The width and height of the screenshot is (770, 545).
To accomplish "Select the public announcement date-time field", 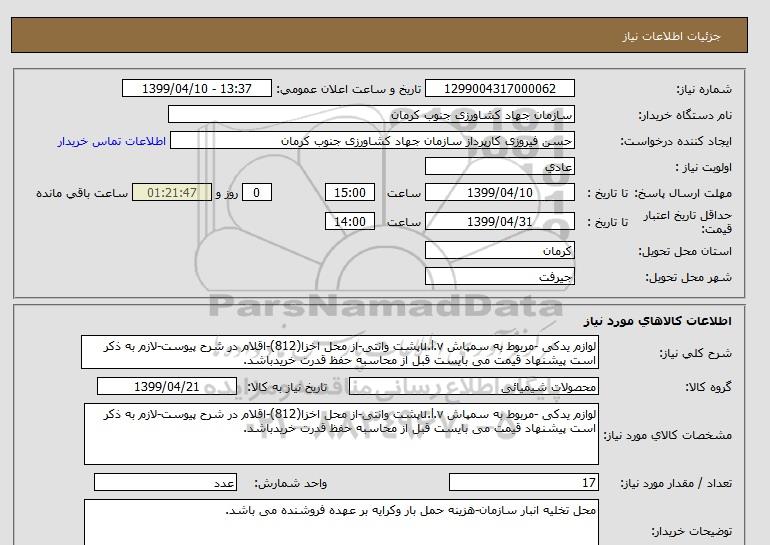I will pos(196,89).
